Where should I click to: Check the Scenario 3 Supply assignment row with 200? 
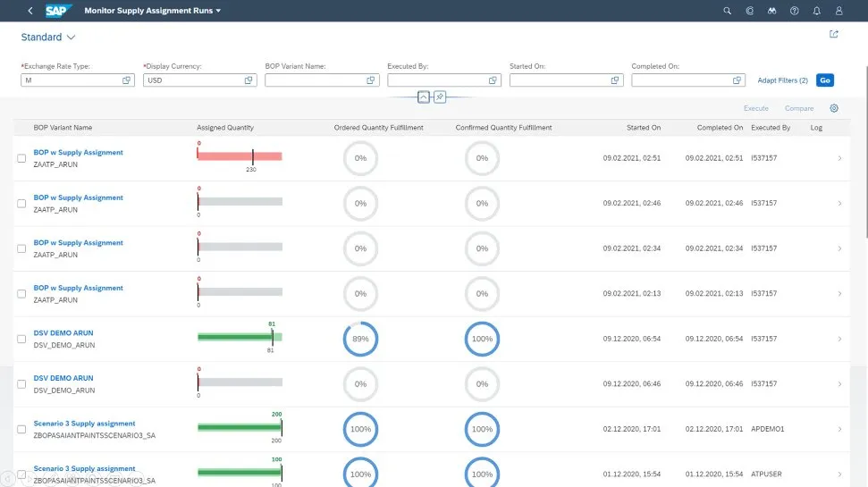pyautogui.click(x=22, y=430)
